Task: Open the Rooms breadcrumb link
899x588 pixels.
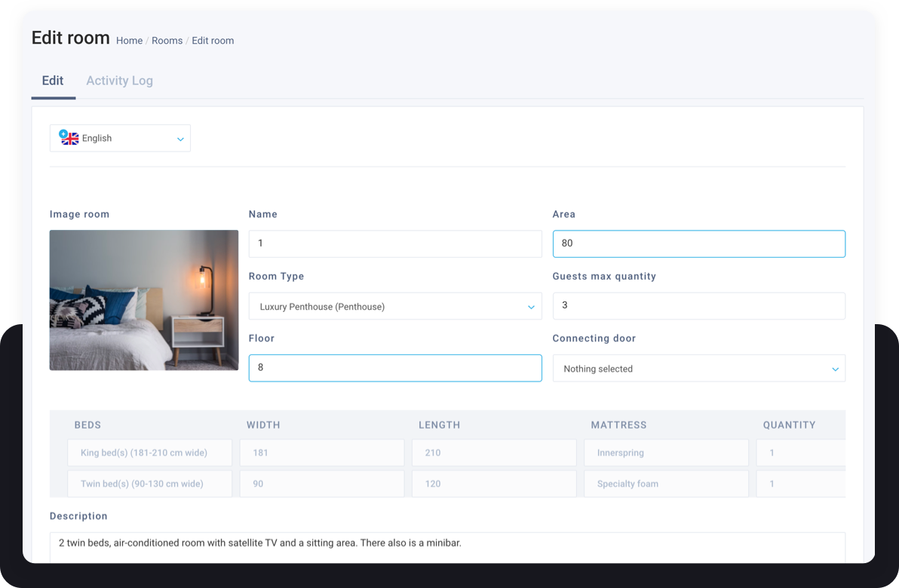Action: tap(167, 41)
